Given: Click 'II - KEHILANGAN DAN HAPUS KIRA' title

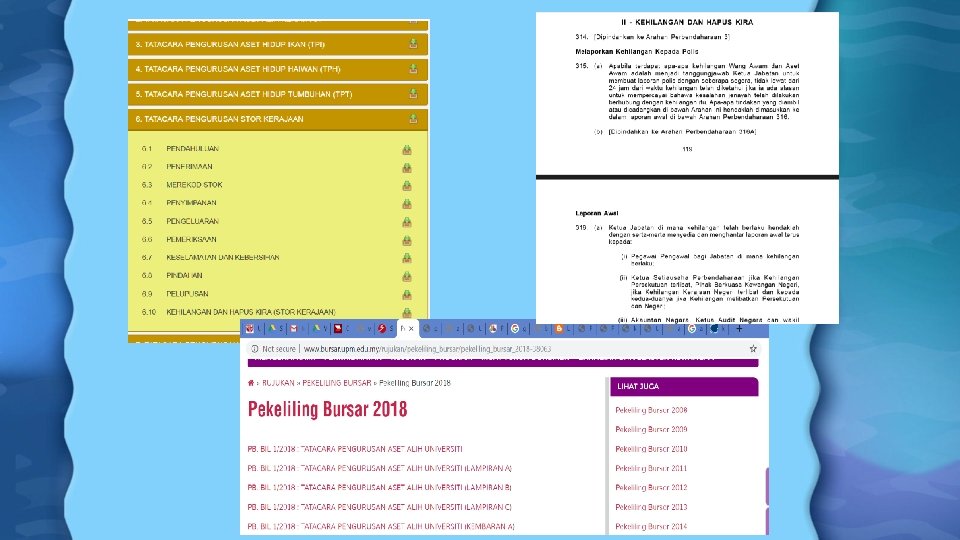Looking at the screenshot, I should tap(687, 22).
